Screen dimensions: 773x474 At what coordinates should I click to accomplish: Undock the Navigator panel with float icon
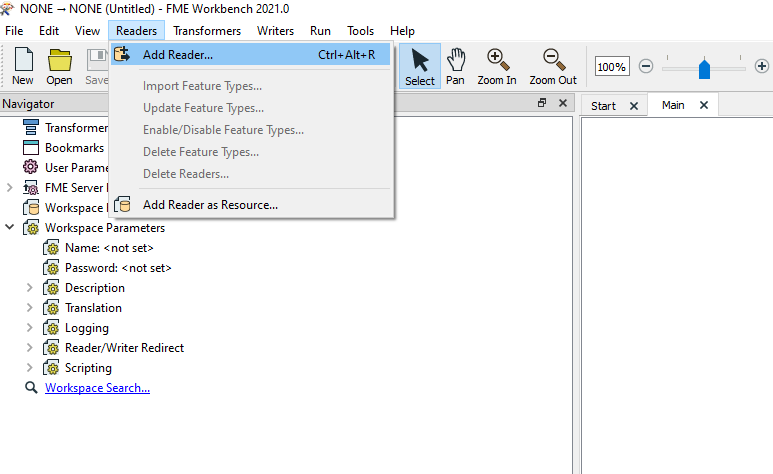pyautogui.click(x=542, y=103)
